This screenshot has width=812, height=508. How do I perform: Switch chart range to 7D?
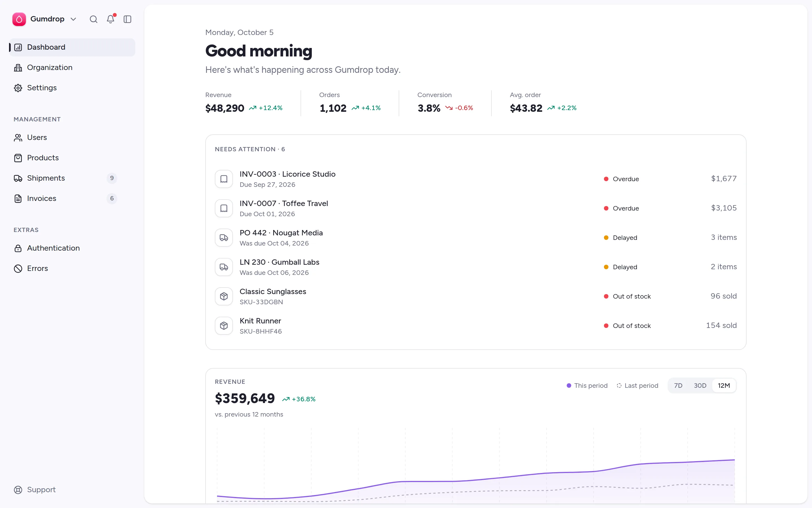(678, 386)
